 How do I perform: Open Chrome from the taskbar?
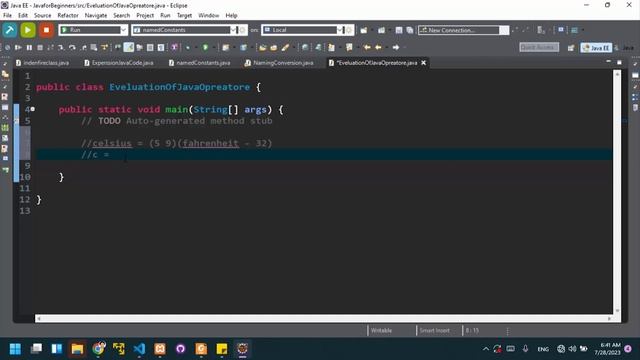coord(98,349)
